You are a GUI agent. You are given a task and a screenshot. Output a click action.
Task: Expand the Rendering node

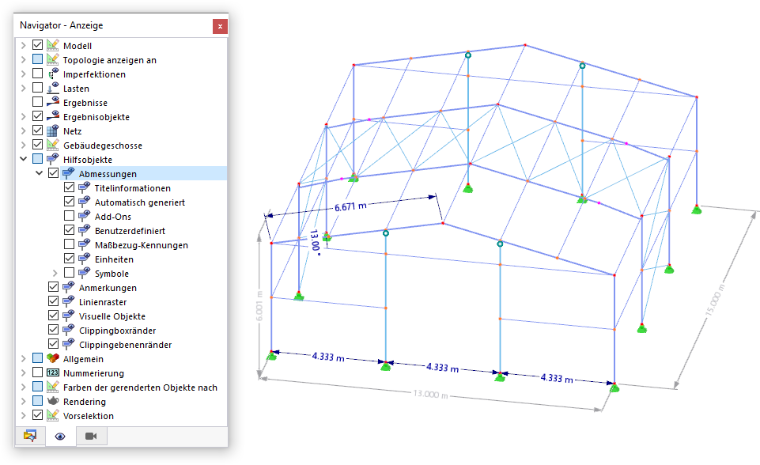coord(23,401)
